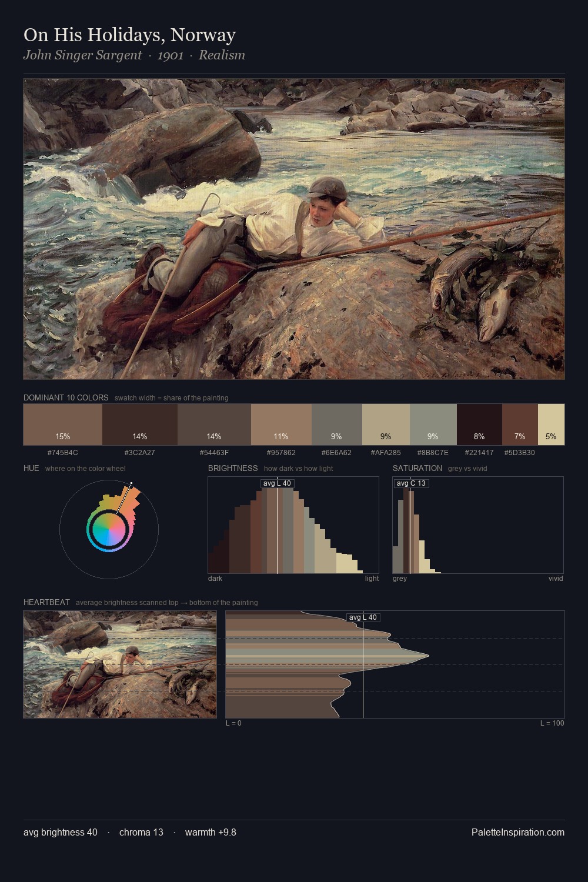The height and width of the screenshot is (882, 588).
Task: Select the #221417 darkest swatch at 8%
Action: pyautogui.click(x=479, y=425)
